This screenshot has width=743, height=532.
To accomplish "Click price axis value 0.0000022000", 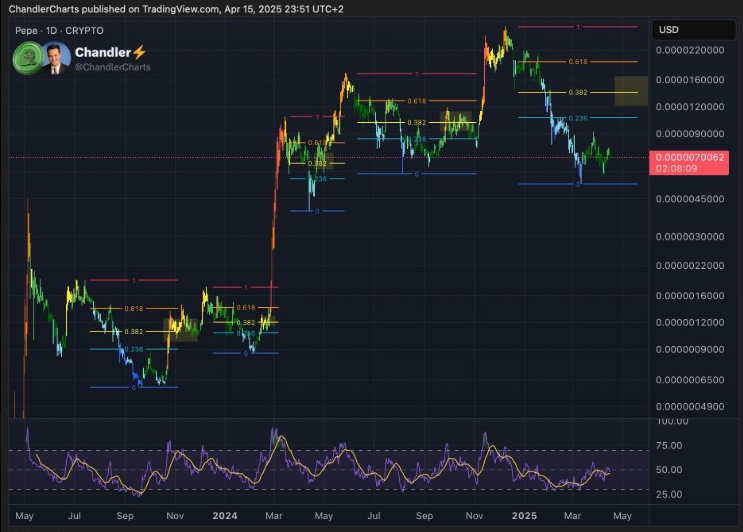I will tap(690, 266).
